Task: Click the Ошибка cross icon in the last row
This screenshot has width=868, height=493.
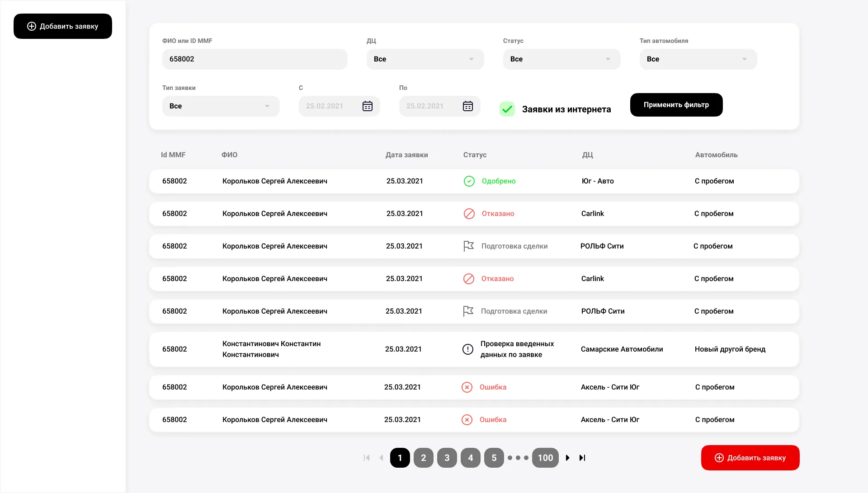Action: pyautogui.click(x=467, y=420)
